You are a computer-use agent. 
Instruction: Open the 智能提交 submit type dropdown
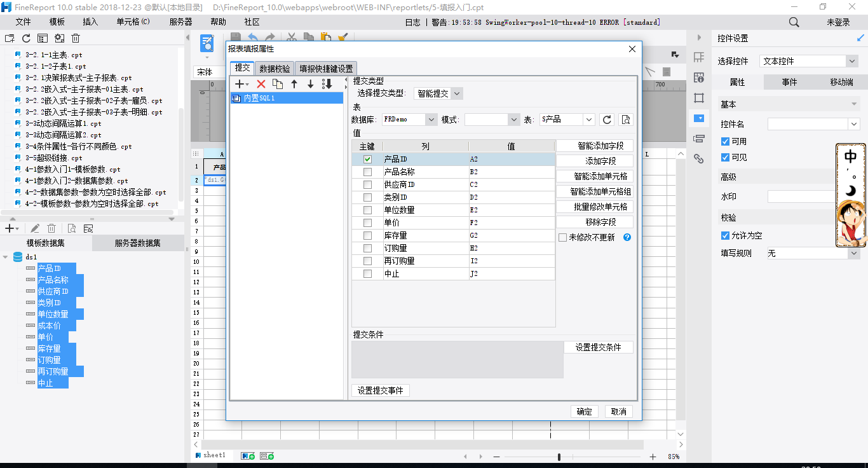click(x=438, y=93)
